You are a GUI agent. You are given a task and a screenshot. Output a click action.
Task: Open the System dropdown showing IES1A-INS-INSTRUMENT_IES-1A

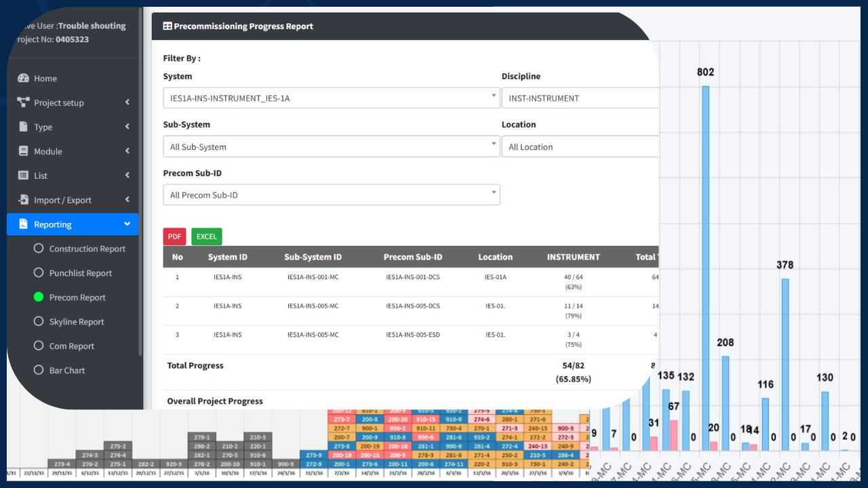[x=331, y=98]
